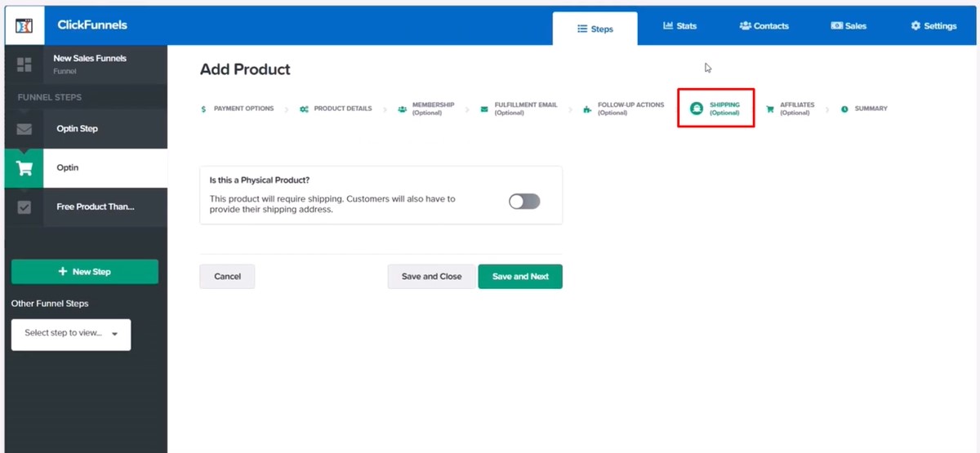
Task: Click the Free Product Thank You checkmark icon
Action: coord(24,207)
